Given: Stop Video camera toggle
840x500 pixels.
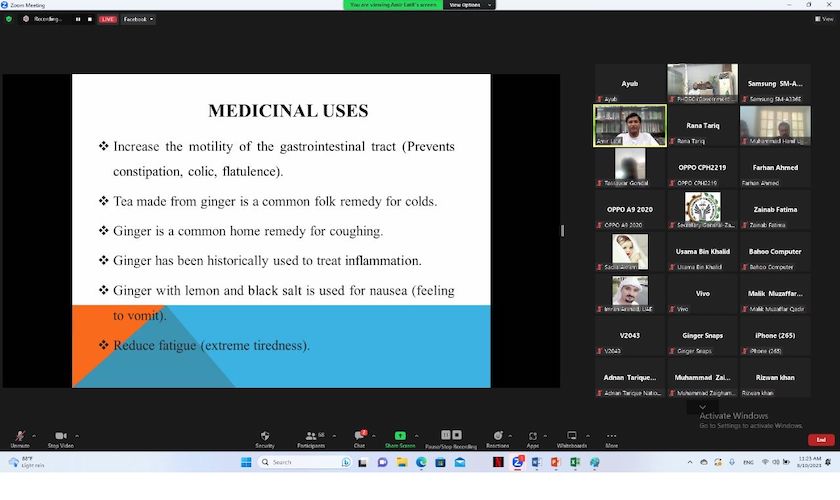Looking at the screenshot, I should click(x=61, y=438).
